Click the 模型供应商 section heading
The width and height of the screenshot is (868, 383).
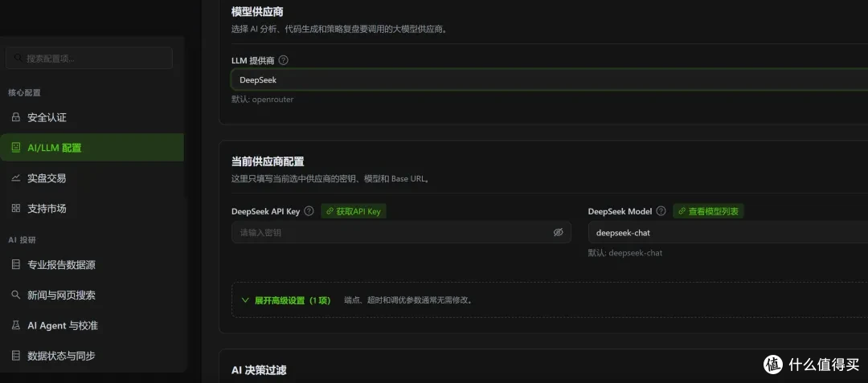[257, 11]
